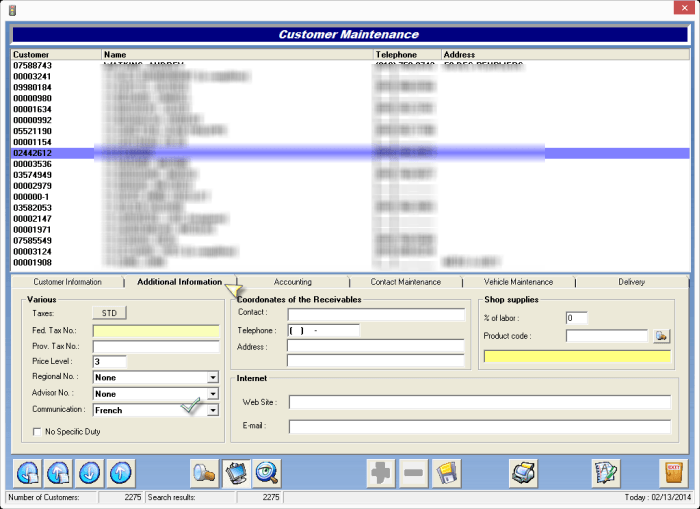Click Product code field
Screen dimensions: 700x509
607,336
